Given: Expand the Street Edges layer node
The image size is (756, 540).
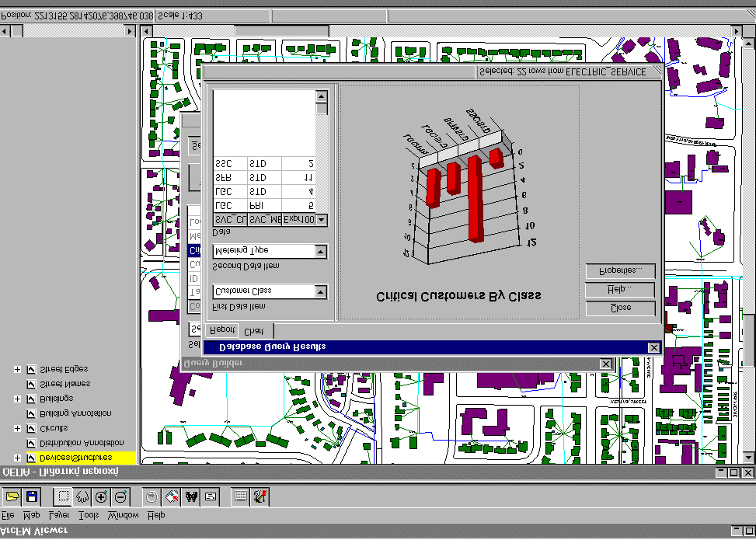Looking at the screenshot, I should 17,369.
